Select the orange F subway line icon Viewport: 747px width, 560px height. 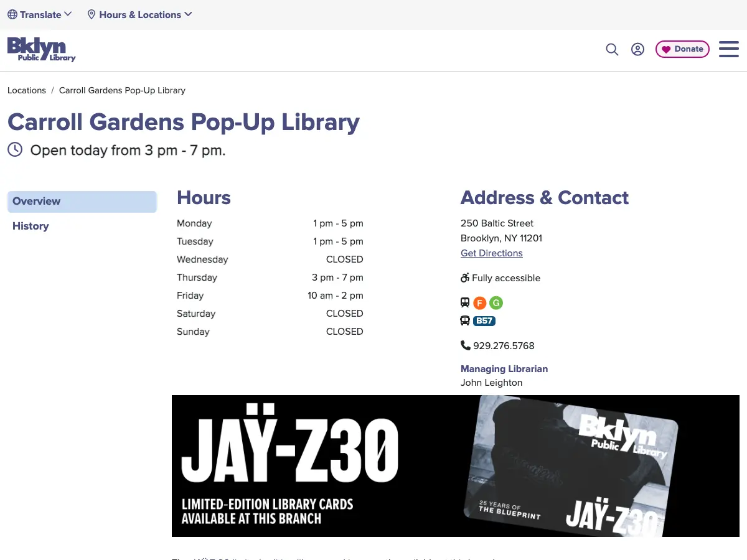479,303
